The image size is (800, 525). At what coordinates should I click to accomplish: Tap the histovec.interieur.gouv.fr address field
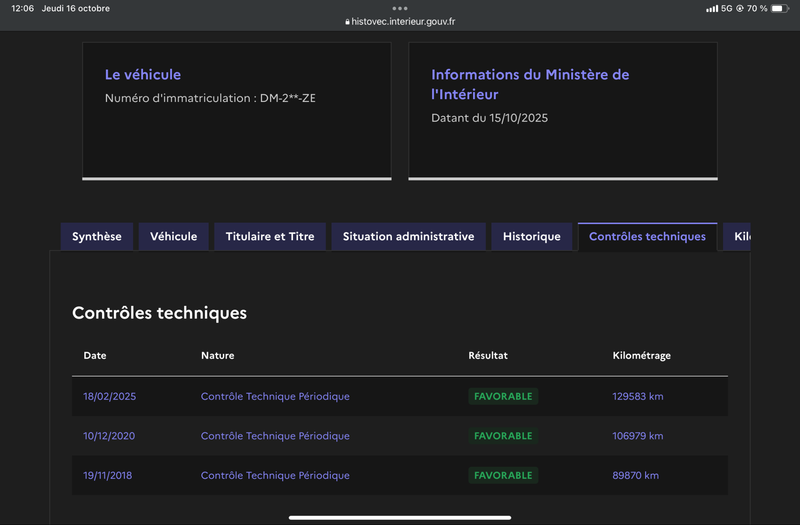click(403, 21)
